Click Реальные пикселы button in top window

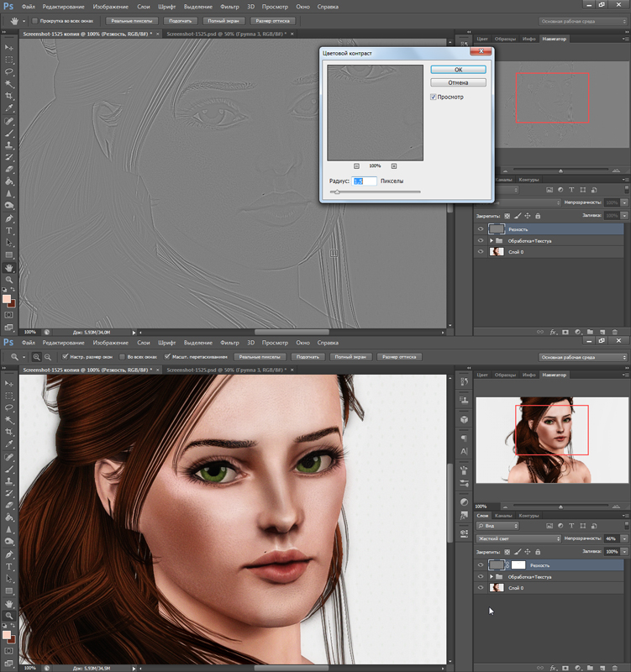point(132,20)
